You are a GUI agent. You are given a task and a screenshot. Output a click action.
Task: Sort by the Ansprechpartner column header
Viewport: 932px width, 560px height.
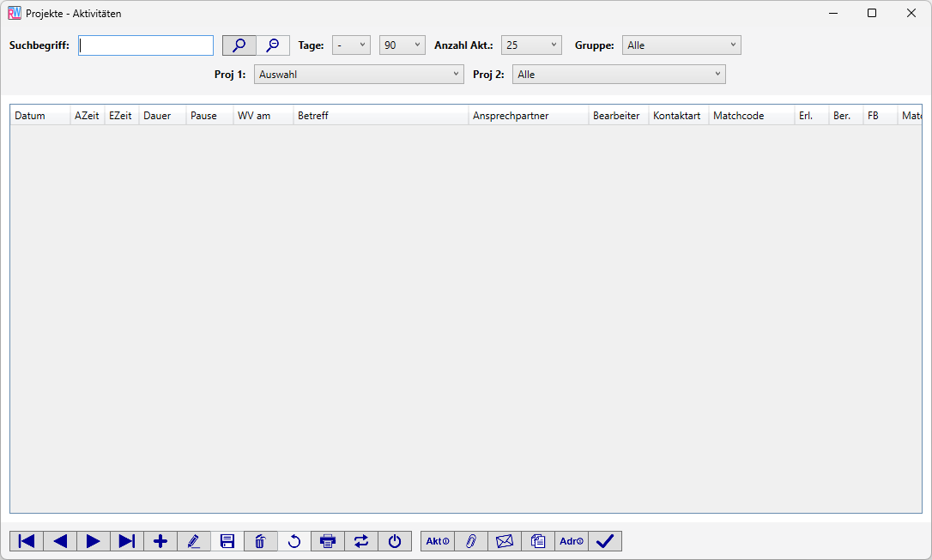(529, 116)
